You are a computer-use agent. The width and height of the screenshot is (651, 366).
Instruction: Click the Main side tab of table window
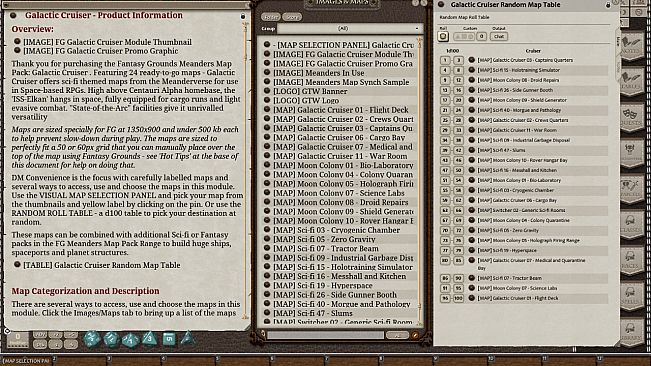tap(618, 41)
